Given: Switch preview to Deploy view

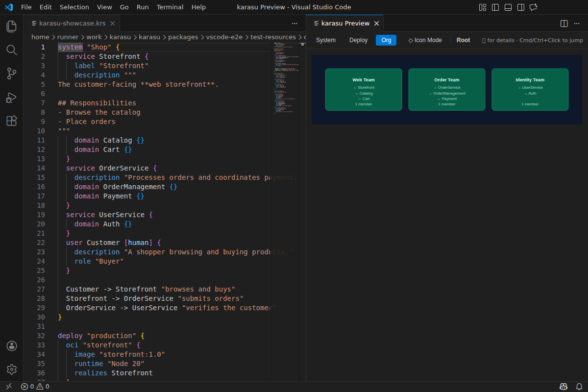Looking at the screenshot, I should click(x=359, y=40).
